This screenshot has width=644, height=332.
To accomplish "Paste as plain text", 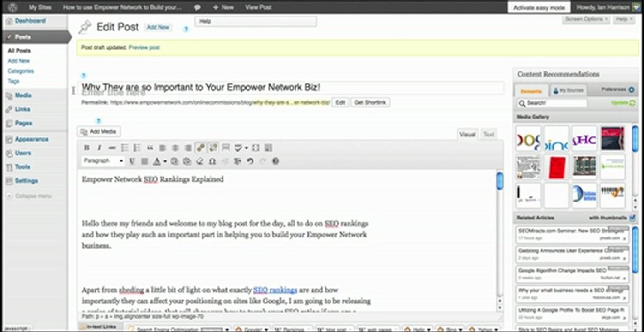I will [175, 161].
